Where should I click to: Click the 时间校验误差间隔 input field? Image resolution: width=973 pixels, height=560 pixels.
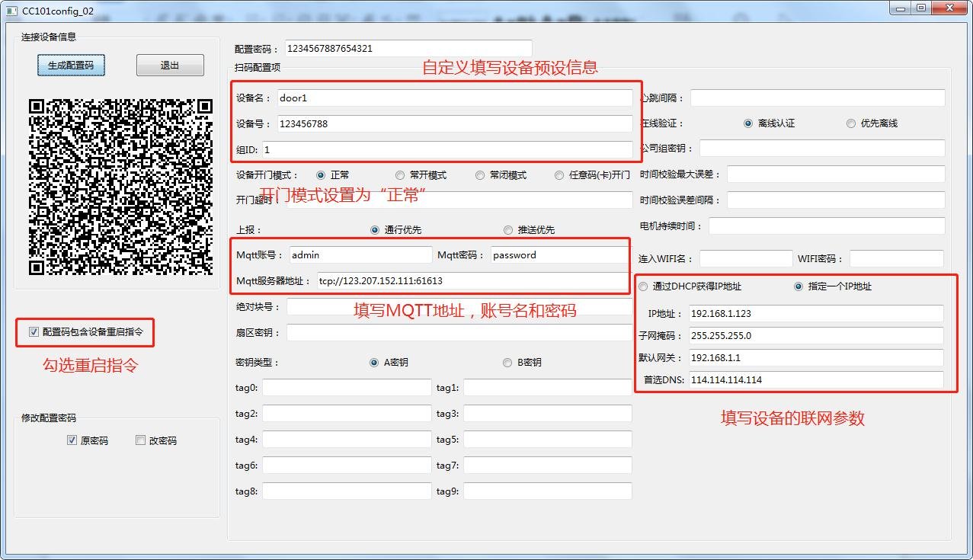coord(836,200)
